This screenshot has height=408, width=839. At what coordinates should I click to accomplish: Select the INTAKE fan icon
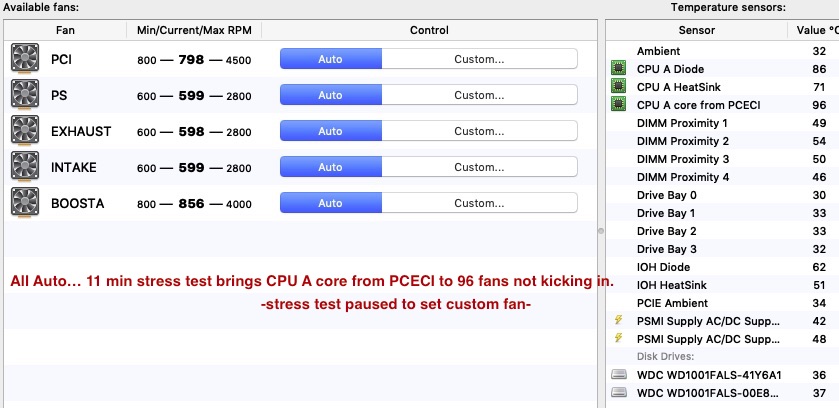click(x=25, y=167)
